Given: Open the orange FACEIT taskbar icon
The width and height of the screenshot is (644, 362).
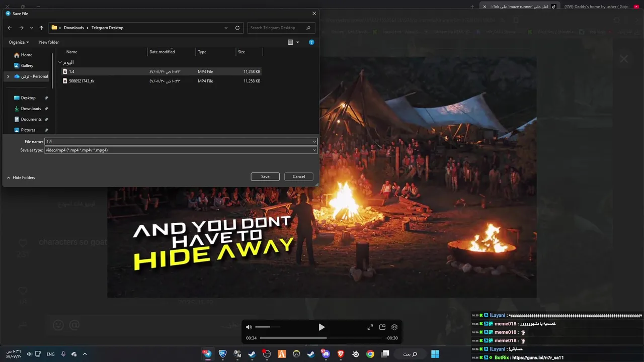Looking at the screenshot, I should (x=282, y=354).
